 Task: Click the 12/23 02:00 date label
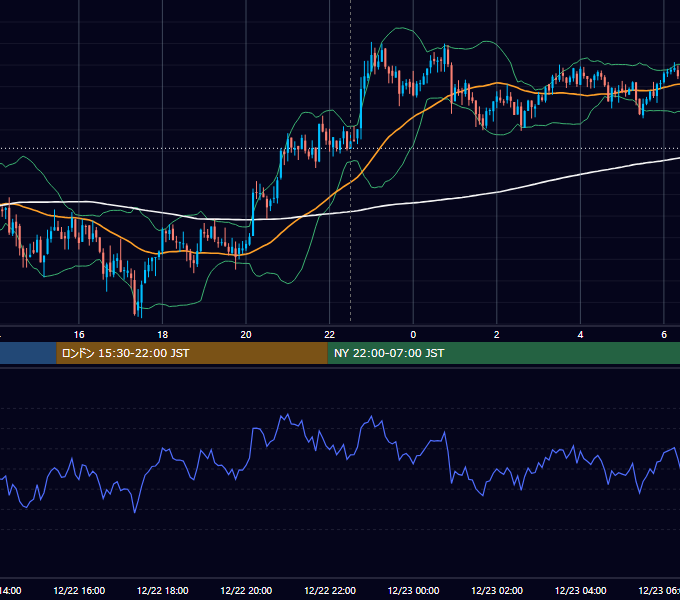(x=497, y=590)
